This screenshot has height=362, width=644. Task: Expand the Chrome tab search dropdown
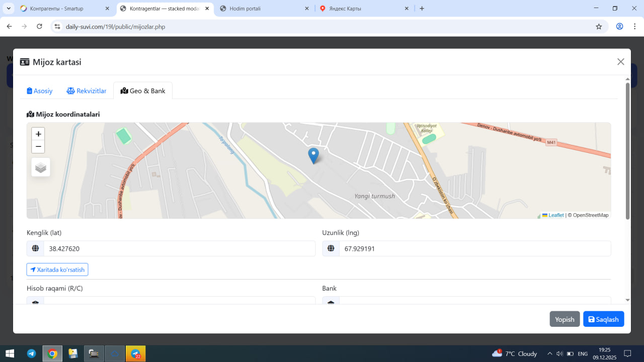(x=9, y=9)
